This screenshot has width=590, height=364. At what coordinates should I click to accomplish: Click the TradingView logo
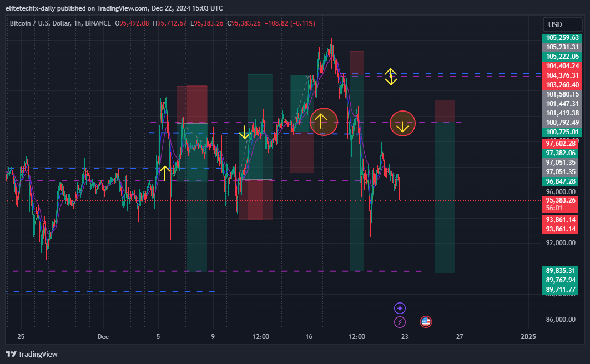(32, 354)
